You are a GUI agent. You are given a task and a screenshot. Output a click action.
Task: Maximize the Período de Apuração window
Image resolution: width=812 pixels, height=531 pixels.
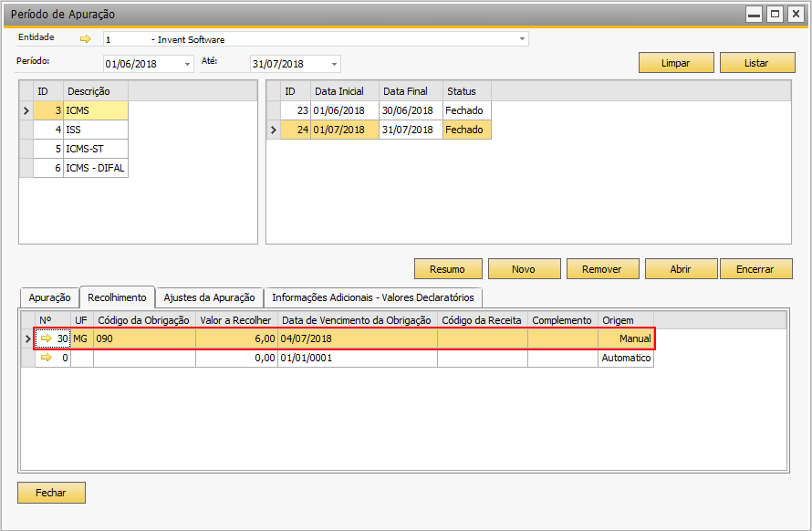point(775,14)
